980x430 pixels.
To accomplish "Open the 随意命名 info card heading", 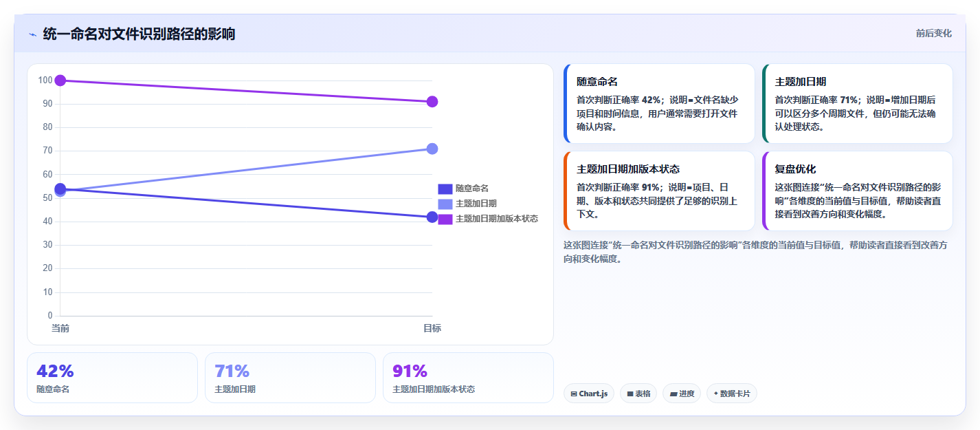I will tap(597, 82).
